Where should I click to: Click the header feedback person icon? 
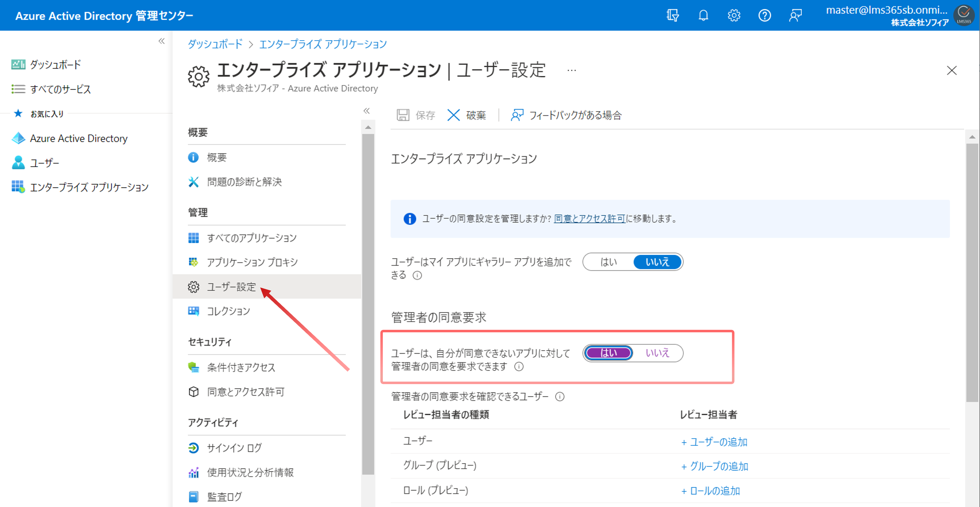point(795,16)
